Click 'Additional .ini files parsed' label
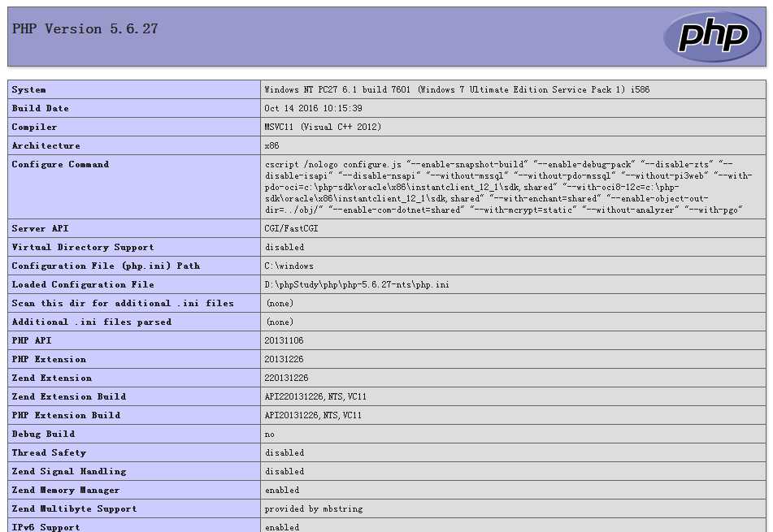This screenshot has width=773, height=532. point(92,322)
